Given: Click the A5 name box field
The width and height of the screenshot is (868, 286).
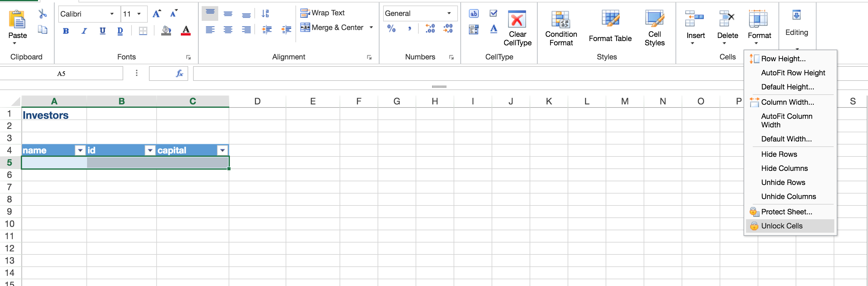Looking at the screenshot, I should (x=61, y=73).
